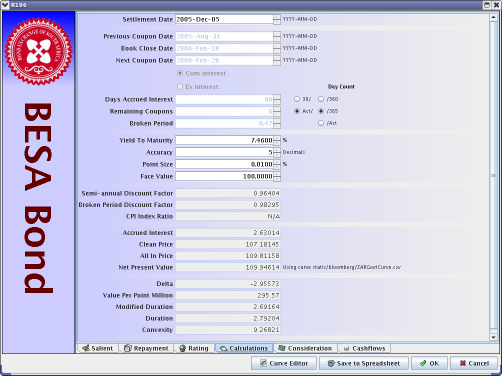
Task: Switch to the Consideration tab
Action: tap(305, 348)
